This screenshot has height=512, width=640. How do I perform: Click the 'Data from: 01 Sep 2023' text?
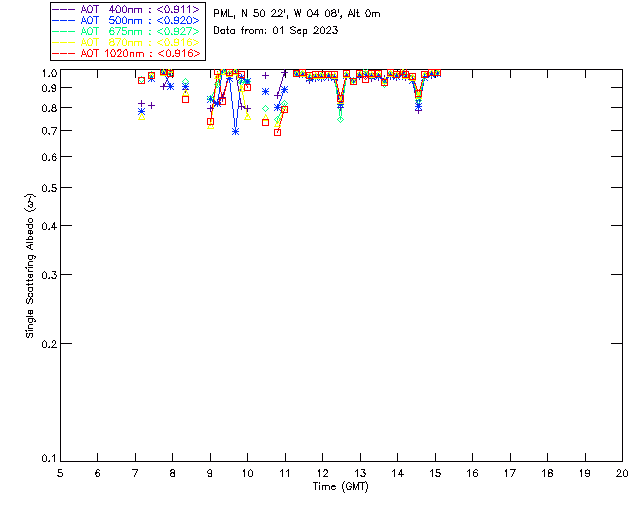point(276,31)
